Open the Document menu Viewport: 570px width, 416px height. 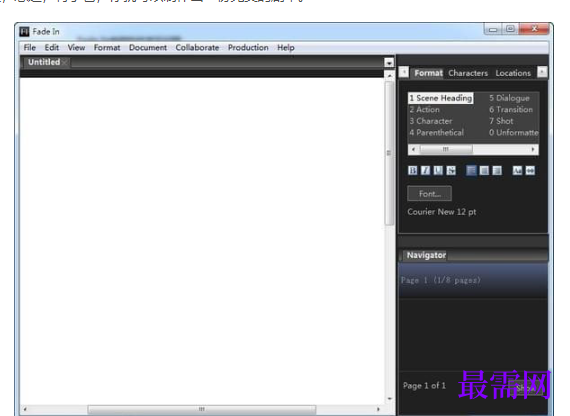coord(148,48)
